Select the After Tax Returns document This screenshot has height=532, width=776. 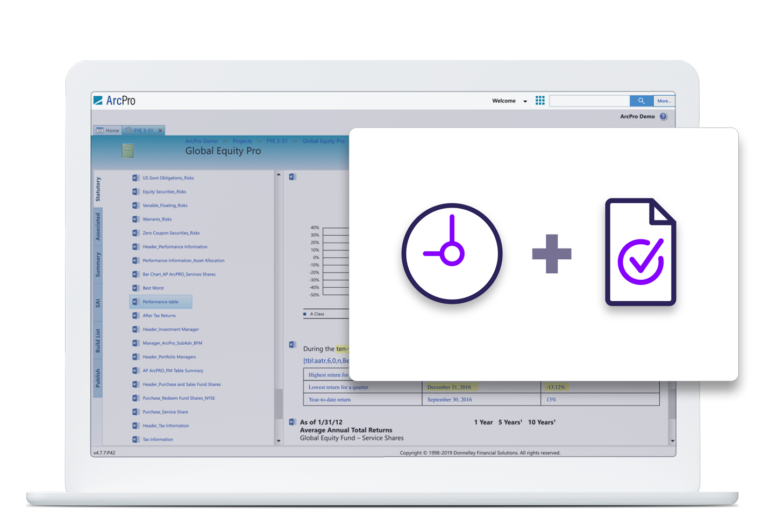[159, 316]
